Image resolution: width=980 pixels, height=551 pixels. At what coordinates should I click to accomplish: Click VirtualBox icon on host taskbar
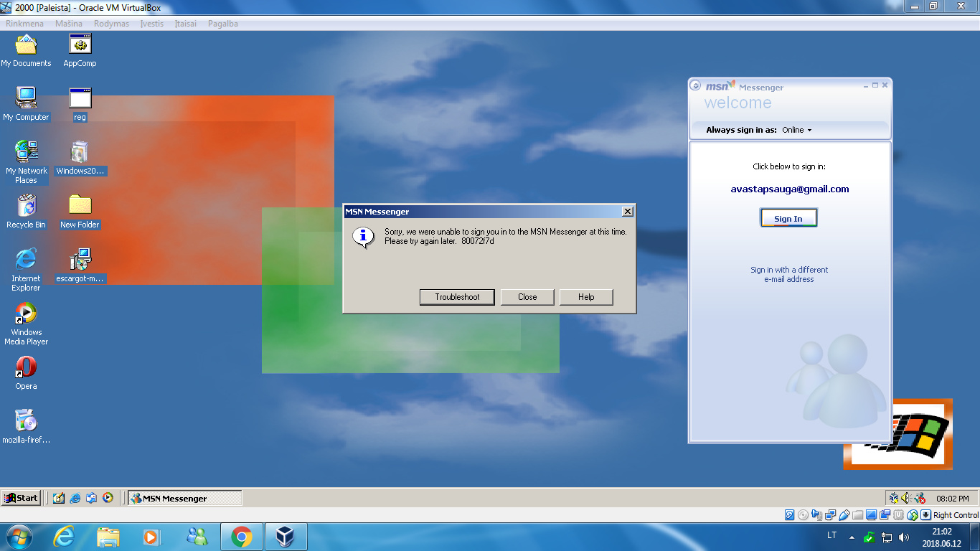286,537
